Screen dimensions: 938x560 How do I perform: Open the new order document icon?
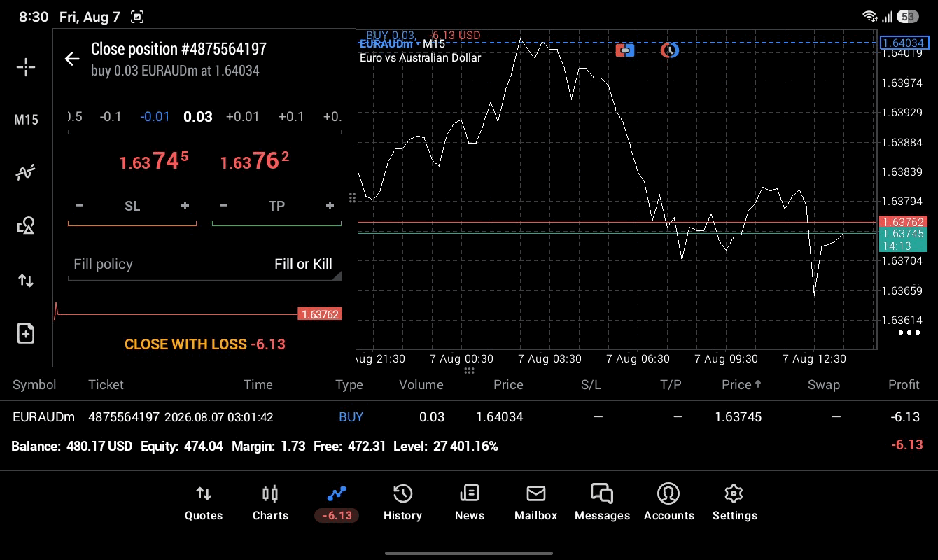point(26,333)
